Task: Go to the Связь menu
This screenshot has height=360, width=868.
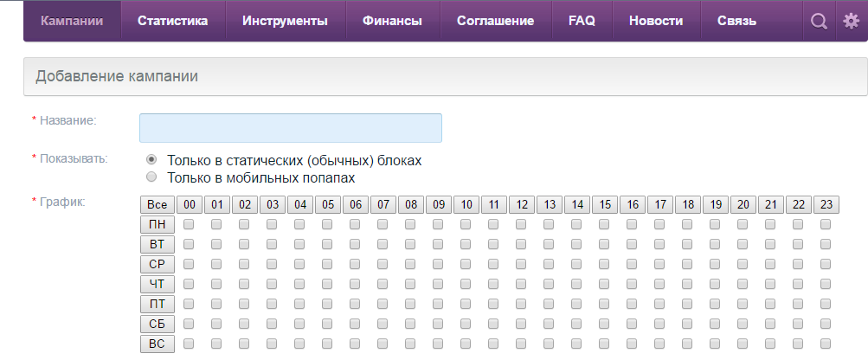Action: coord(736,21)
